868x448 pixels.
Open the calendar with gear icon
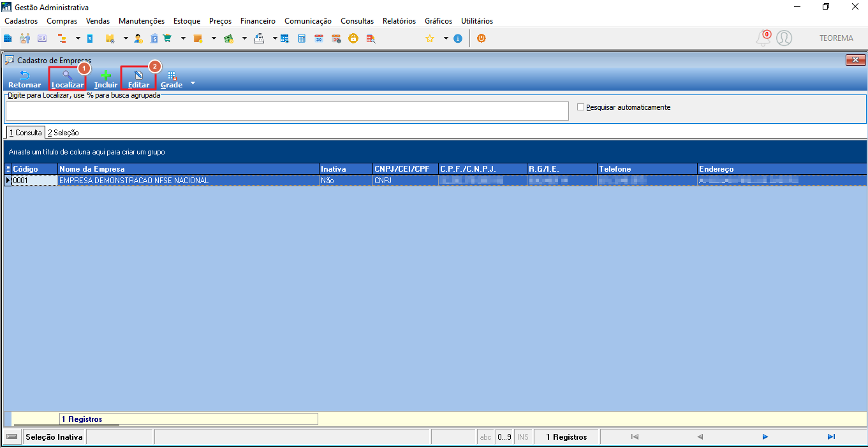(x=336, y=38)
